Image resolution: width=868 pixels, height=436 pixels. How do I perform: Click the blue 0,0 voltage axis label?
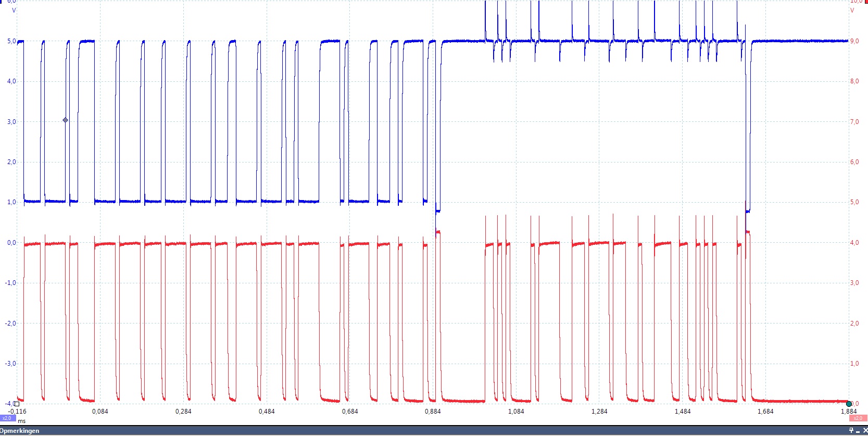click(x=11, y=243)
